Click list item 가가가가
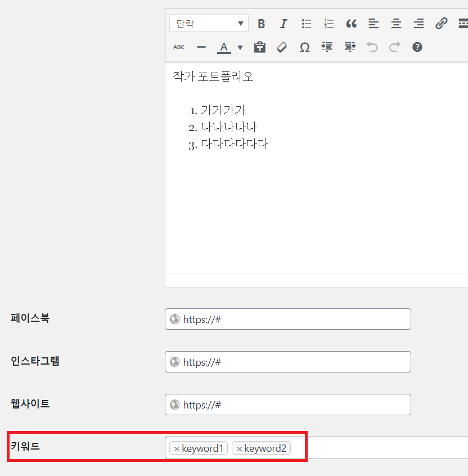468x476 pixels. click(x=223, y=110)
